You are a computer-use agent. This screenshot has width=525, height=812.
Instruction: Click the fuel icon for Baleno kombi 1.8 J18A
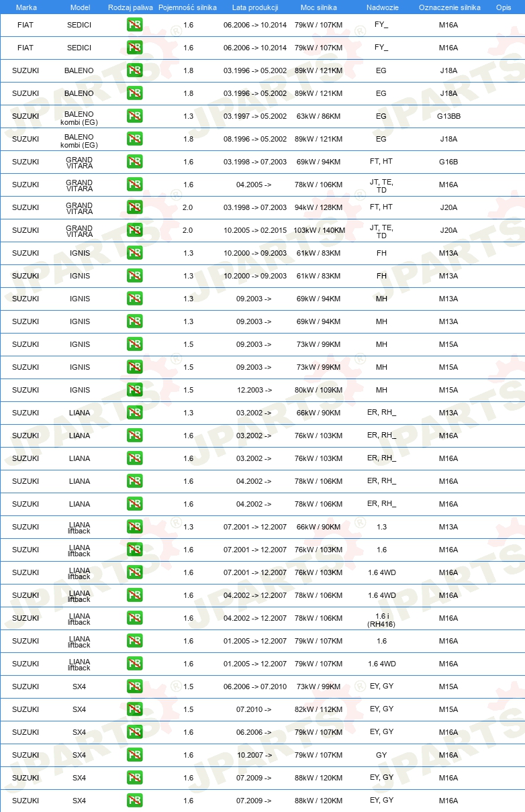coord(134,139)
